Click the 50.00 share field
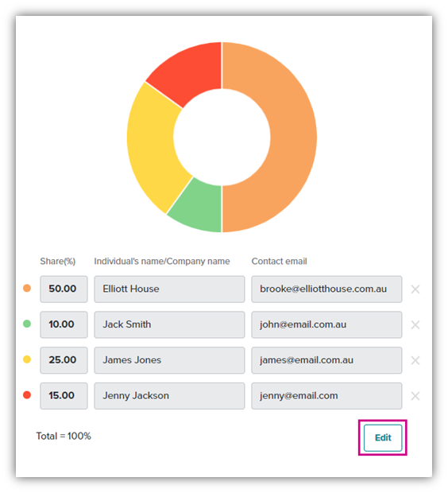The image size is (448, 493). click(x=64, y=289)
